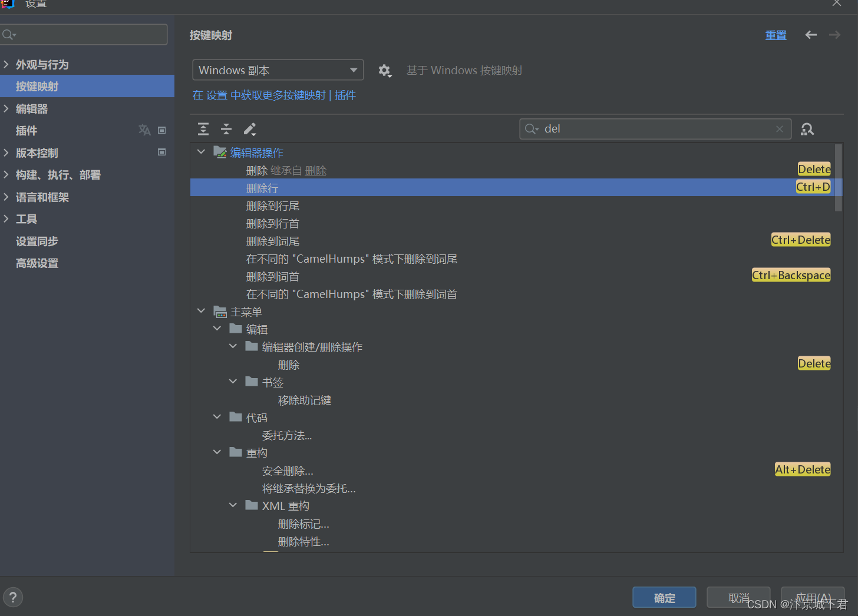Click the folder icon of XML 重构
Viewport: 858px width, 616px height.
tap(252, 505)
